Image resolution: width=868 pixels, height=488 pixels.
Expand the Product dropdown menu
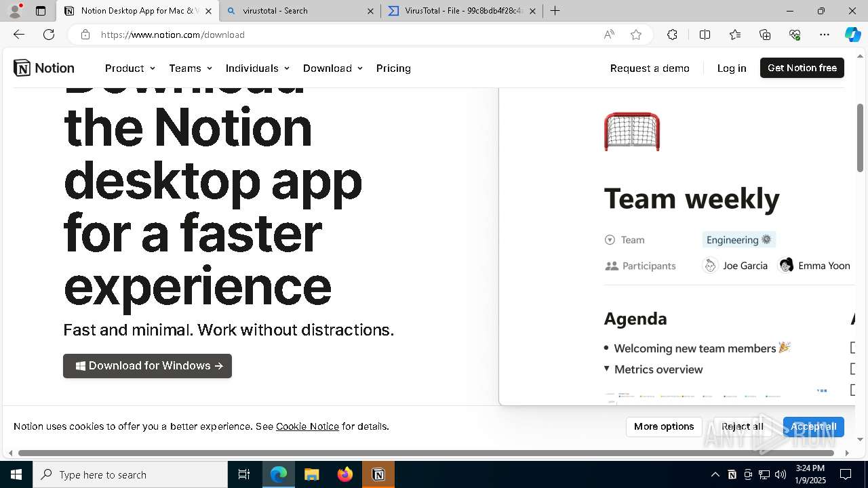(130, 68)
